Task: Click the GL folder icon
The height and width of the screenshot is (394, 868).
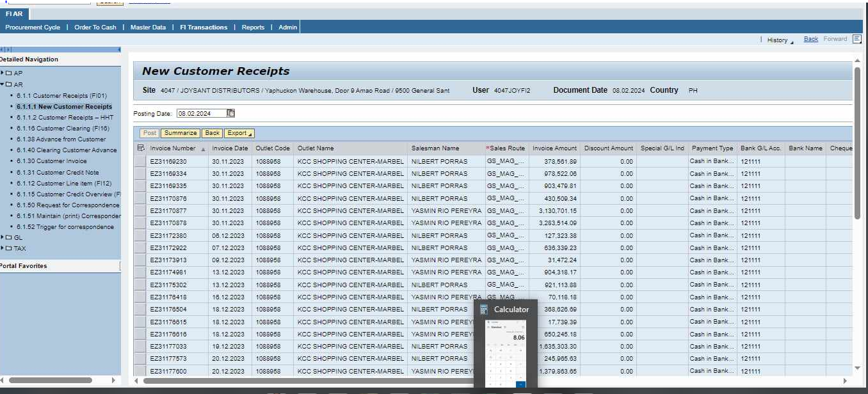Action: (x=9, y=237)
